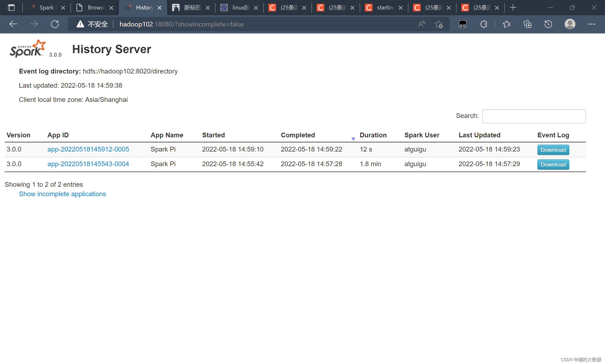Viewport: 605px width, 364px height.
Task: Open a new browser tab
Action: (513, 8)
